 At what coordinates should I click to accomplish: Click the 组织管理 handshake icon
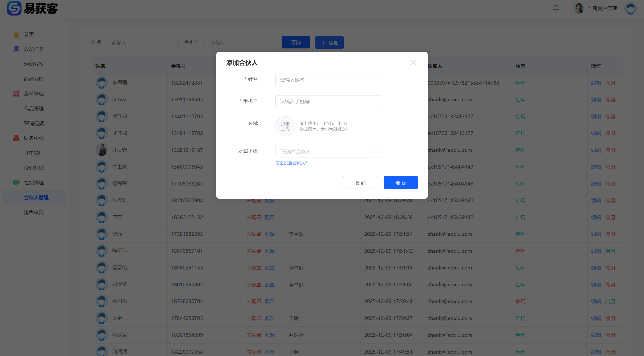point(16,182)
